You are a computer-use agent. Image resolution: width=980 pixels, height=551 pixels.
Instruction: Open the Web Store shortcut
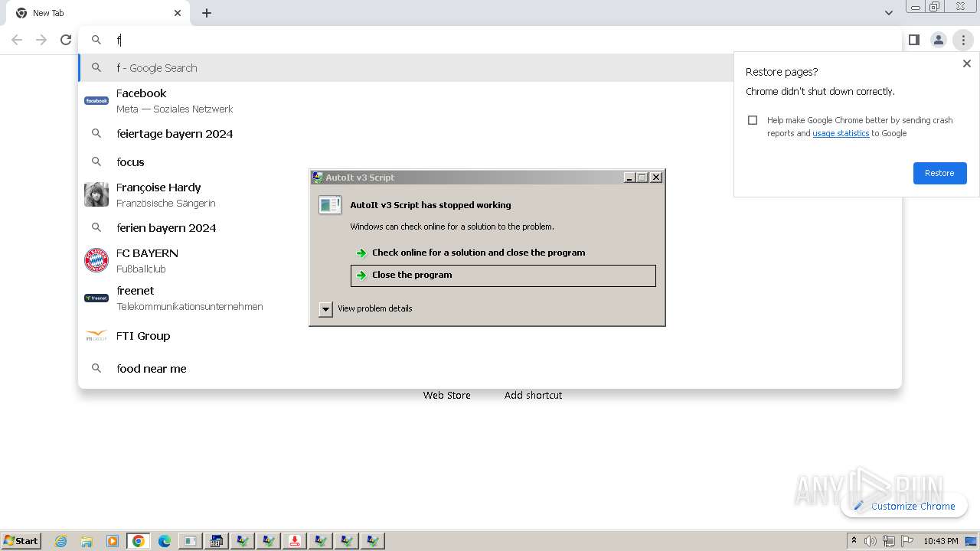[x=447, y=395]
